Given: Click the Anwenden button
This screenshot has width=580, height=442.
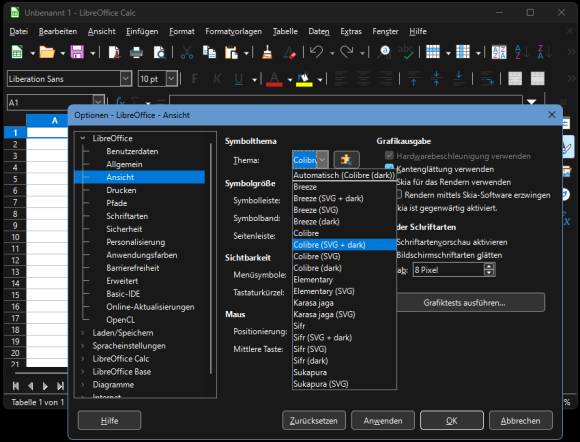Looking at the screenshot, I should click(383, 420).
